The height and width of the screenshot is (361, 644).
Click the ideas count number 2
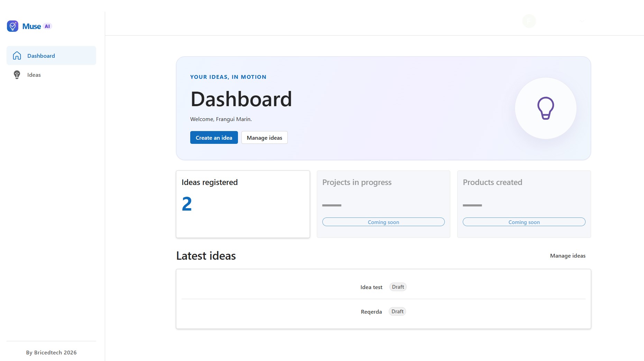point(187,204)
